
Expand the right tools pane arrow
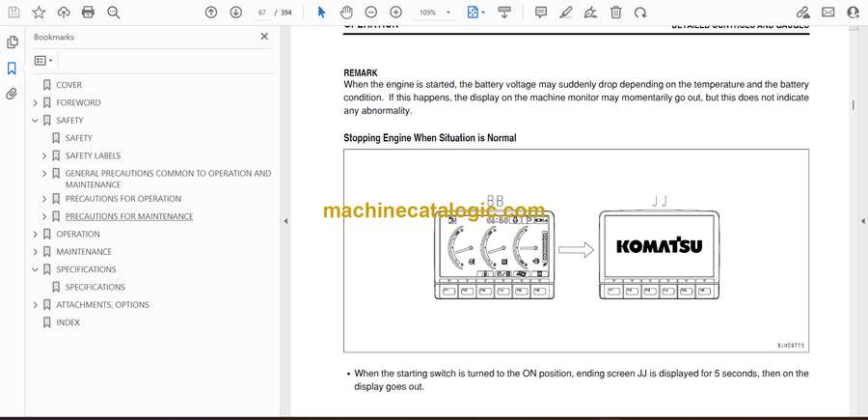pos(862,221)
